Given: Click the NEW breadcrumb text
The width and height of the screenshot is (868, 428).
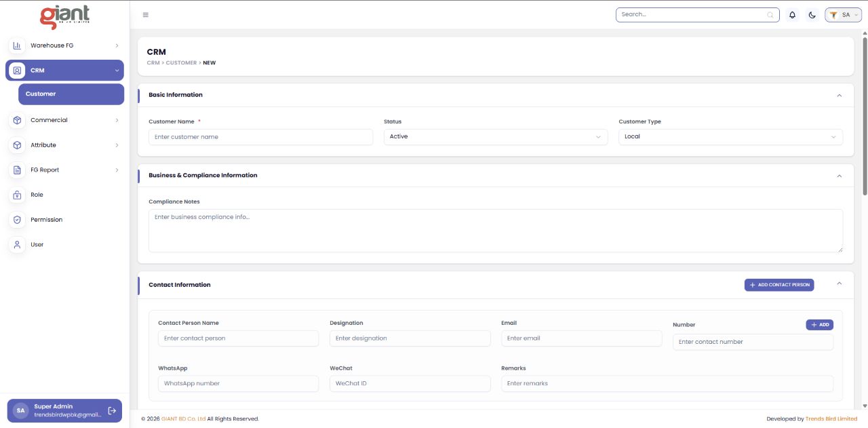Looking at the screenshot, I should coord(210,63).
